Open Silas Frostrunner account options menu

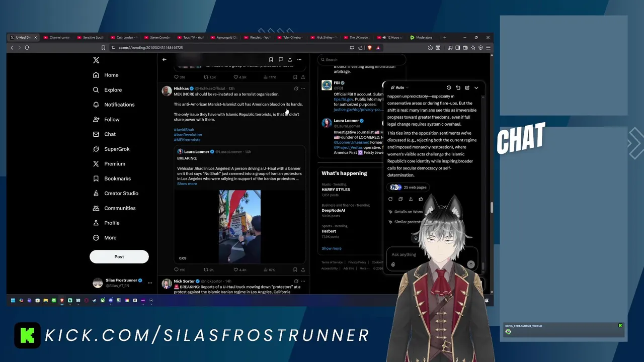(149, 283)
